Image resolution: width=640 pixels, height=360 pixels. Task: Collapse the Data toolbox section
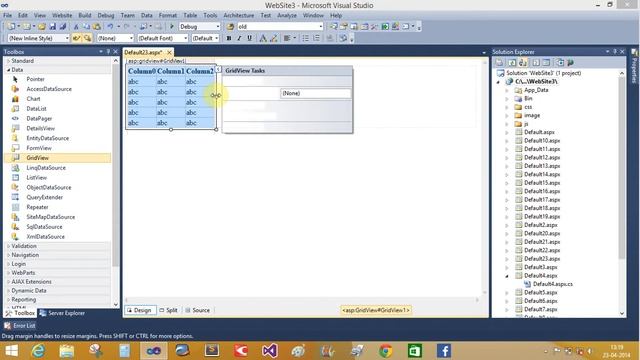click(9, 70)
